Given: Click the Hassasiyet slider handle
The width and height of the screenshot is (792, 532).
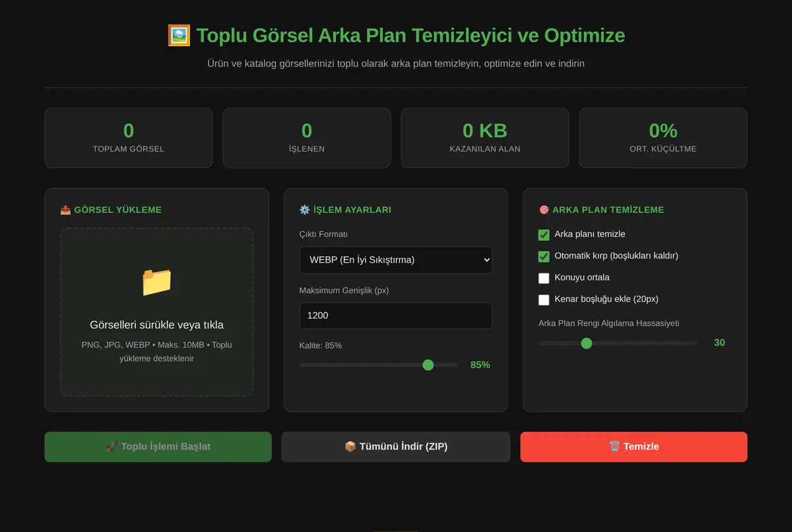Looking at the screenshot, I should 586,343.
